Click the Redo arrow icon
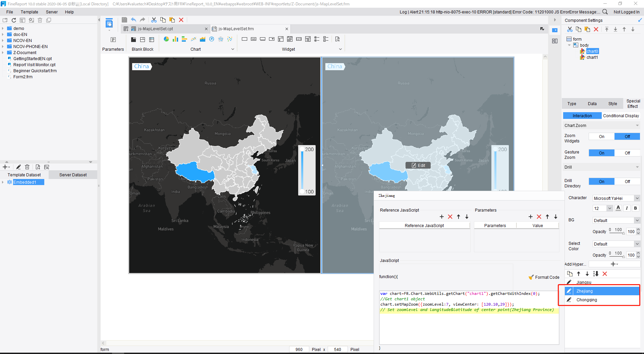644x354 pixels. [143, 20]
